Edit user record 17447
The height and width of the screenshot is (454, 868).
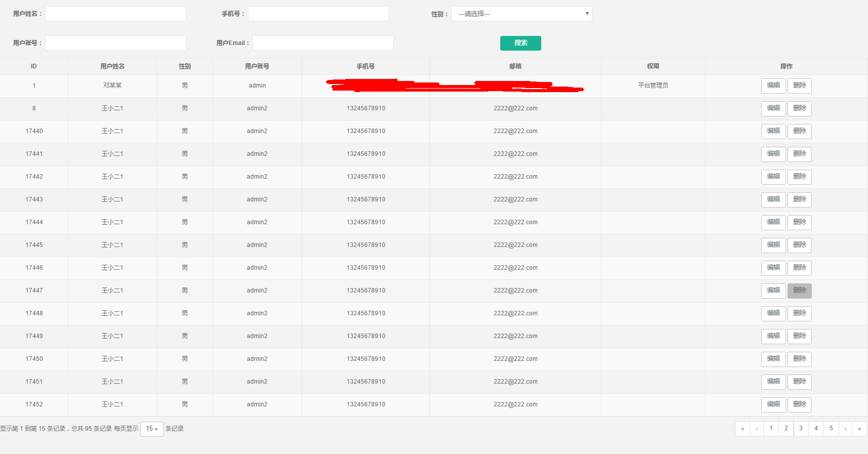[x=773, y=291]
